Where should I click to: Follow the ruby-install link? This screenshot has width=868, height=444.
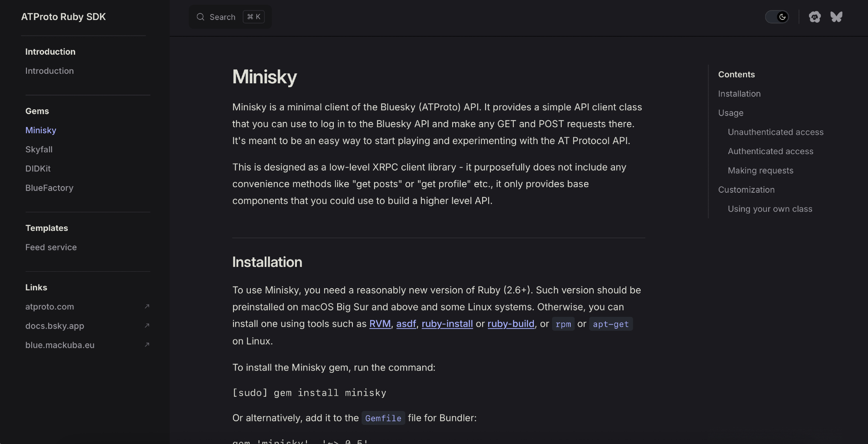(x=447, y=324)
